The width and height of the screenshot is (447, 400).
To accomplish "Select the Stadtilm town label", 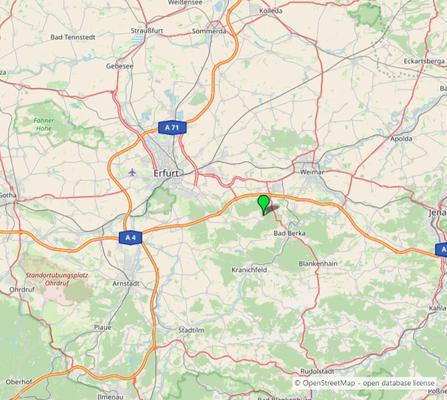I will click(191, 330).
